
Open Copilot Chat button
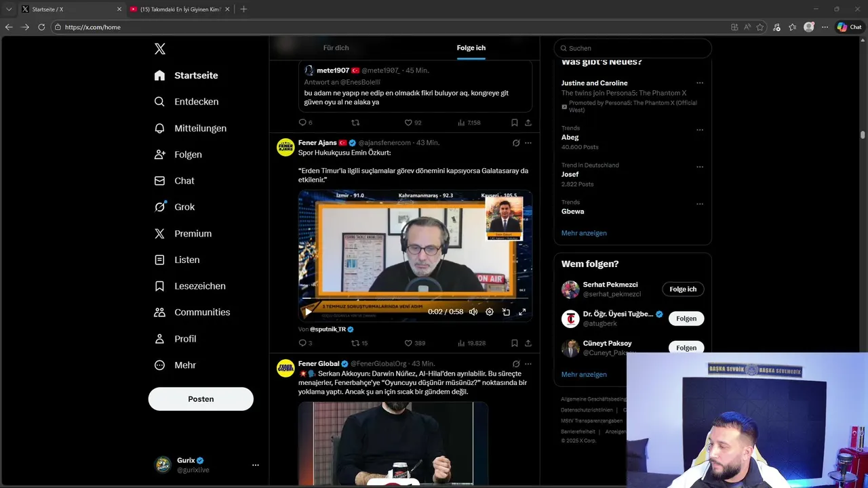point(850,27)
